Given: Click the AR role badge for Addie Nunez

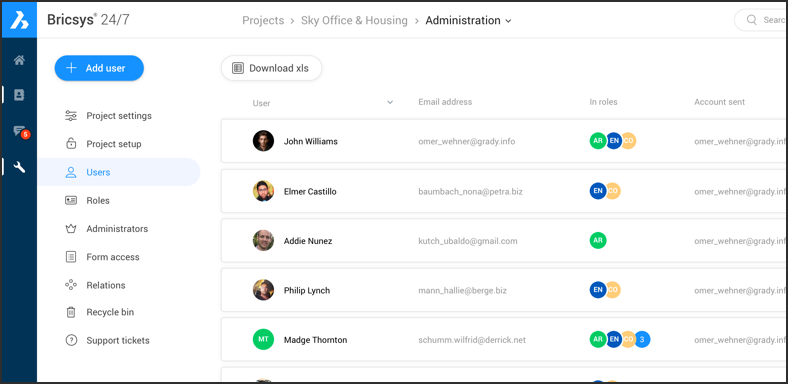Looking at the screenshot, I should click(x=598, y=240).
